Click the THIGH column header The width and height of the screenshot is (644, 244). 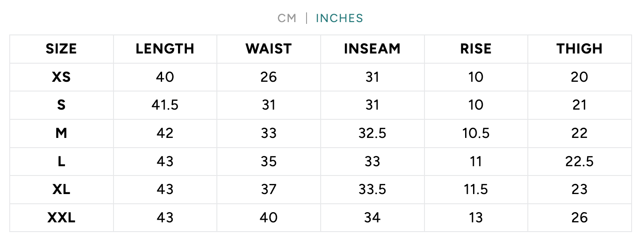point(580,49)
